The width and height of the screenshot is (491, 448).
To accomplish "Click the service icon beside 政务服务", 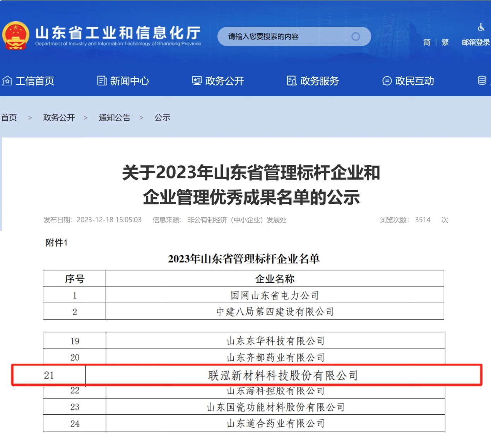I will [292, 81].
